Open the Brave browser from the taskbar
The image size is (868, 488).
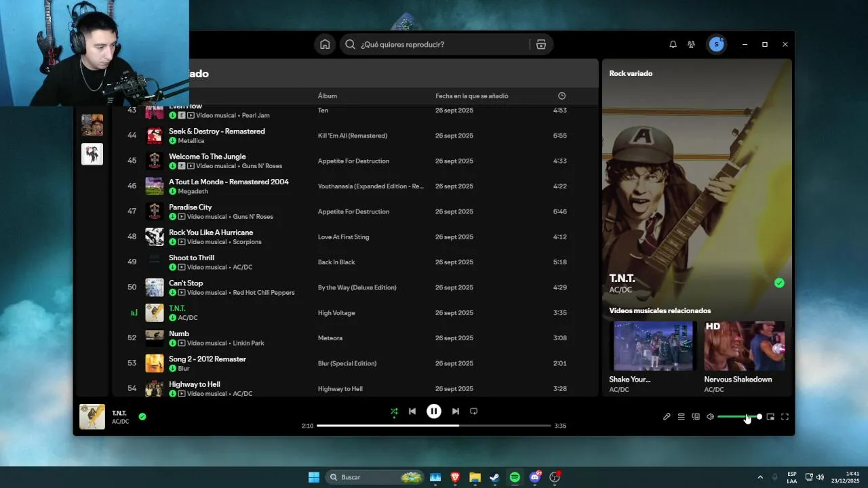coord(455,477)
